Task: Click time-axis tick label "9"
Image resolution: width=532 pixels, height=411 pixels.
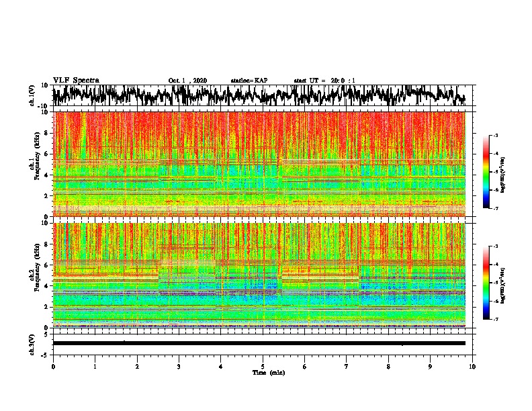Action: point(430,367)
